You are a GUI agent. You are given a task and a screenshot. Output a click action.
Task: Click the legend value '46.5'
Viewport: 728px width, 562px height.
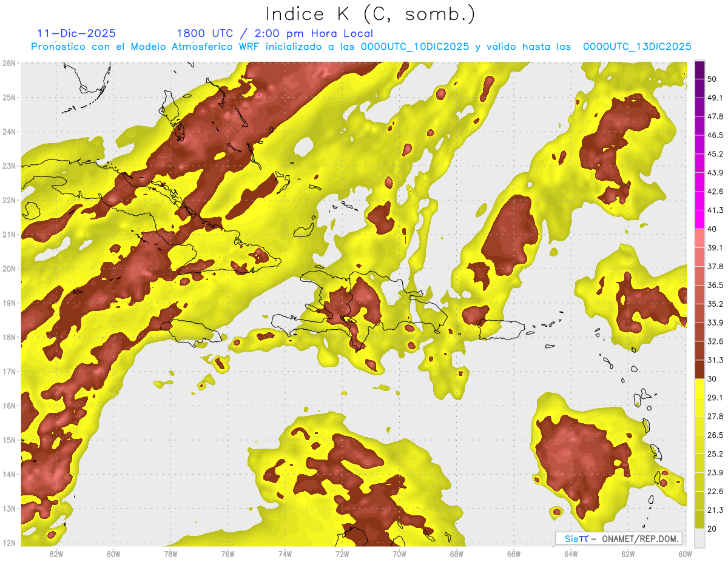click(x=715, y=135)
